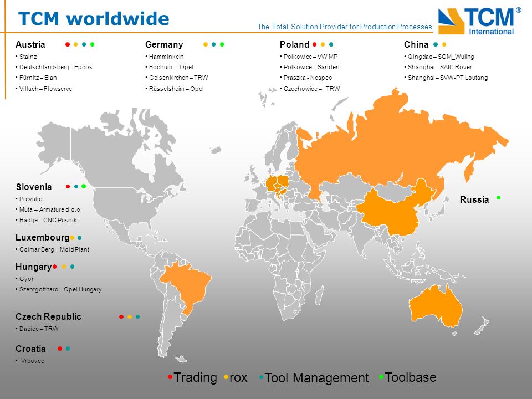
Task: Click the orange Central Europe cluster on map
Action: (x=278, y=186)
